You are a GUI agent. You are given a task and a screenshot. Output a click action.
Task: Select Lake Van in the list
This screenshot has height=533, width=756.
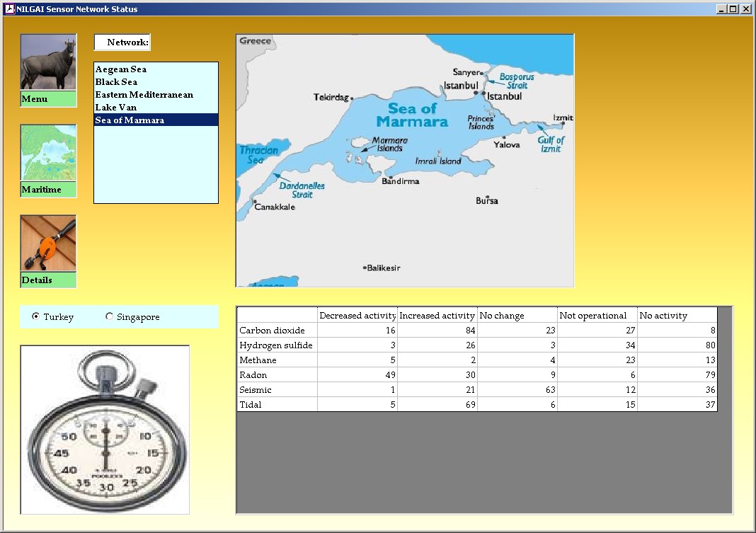click(x=116, y=108)
